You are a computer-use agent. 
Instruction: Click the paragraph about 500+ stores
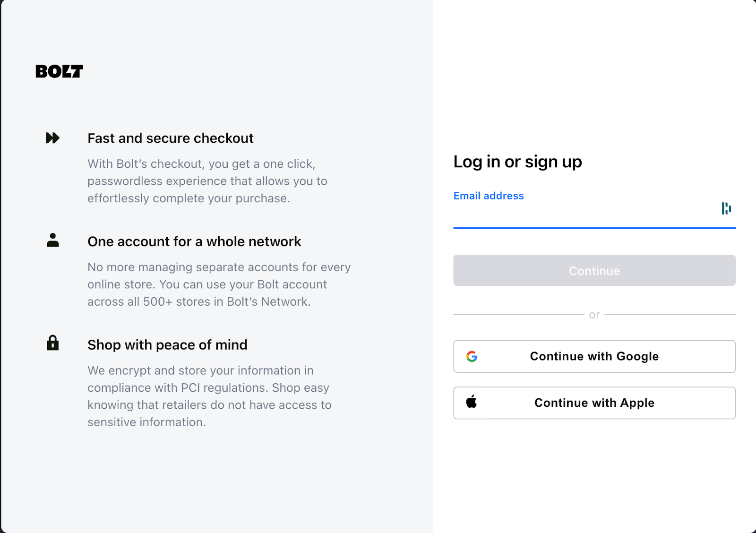[x=219, y=284]
